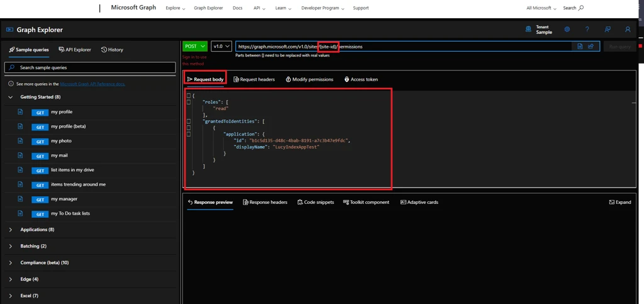Open the v1.0 API version dropdown
Image resolution: width=644 pixels, height=304 pixels.
(221, 47)
